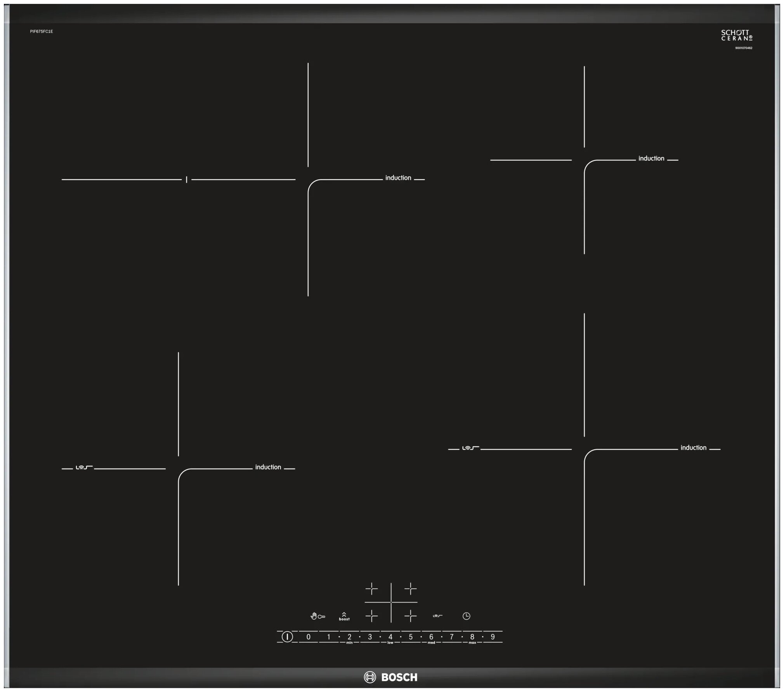The width and height of the screenshot is (784, 692).
Task: Click the PIF675FC1E model number text
Action: (x=41, y=31)
